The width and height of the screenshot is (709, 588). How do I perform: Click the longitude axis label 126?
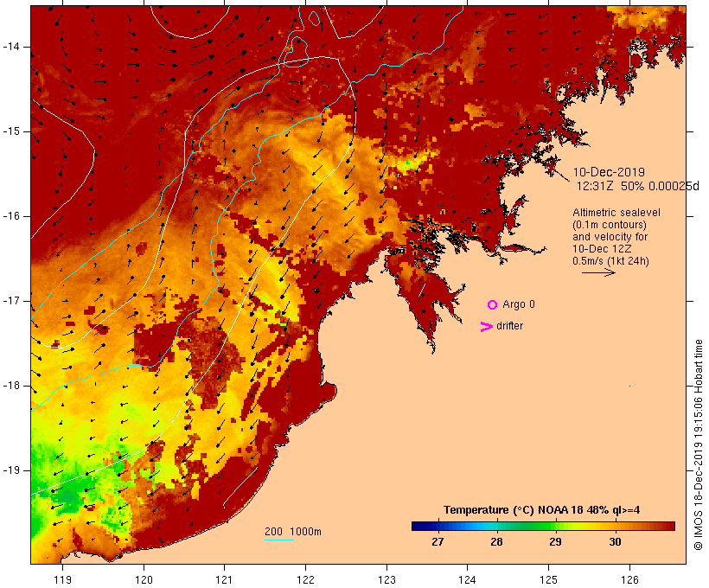[x=629, y=579]
